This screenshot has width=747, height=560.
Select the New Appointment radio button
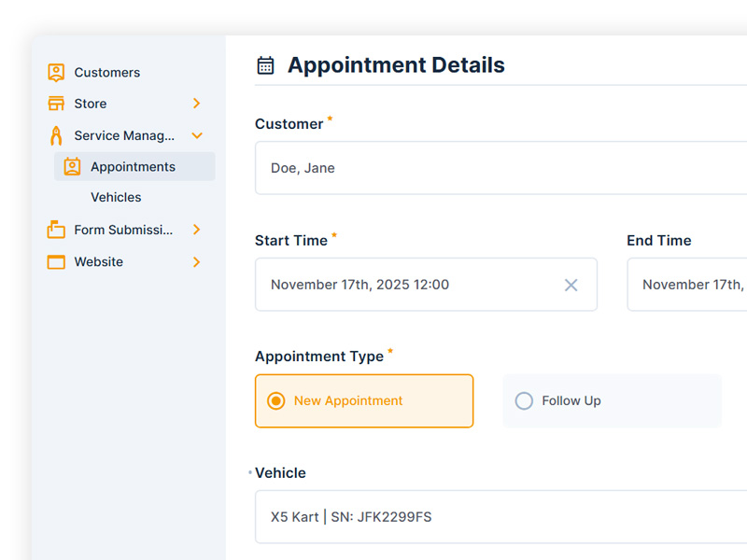point(275,400)
